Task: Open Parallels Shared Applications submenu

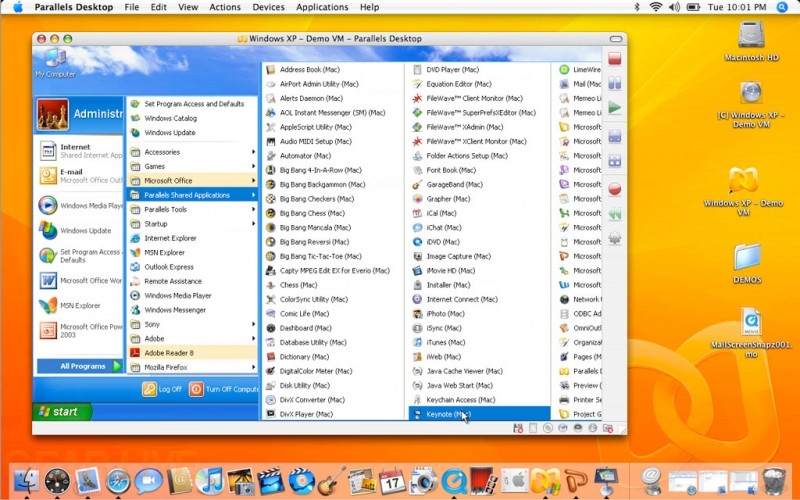Action: tap(192, 195)
